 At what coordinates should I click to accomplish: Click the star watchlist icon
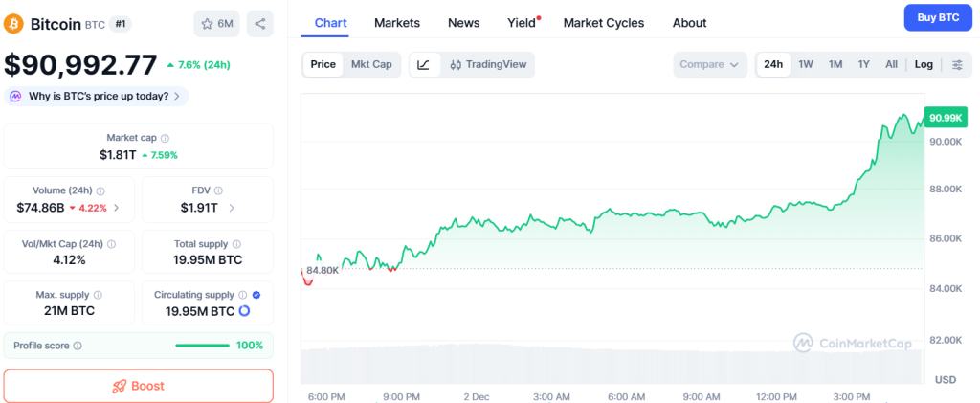coord(207,23)
